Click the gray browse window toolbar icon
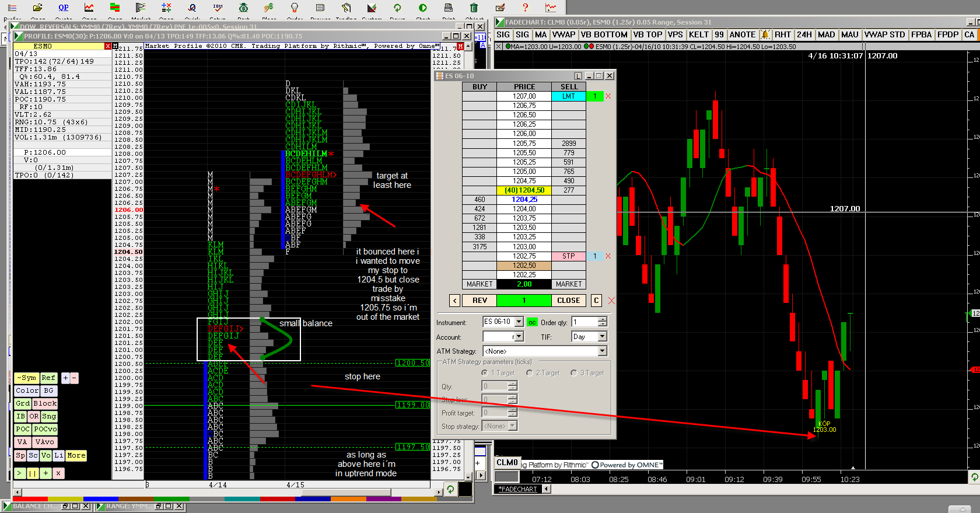The width and height of the screenshot is (980, 513). [x=320, y=8]
